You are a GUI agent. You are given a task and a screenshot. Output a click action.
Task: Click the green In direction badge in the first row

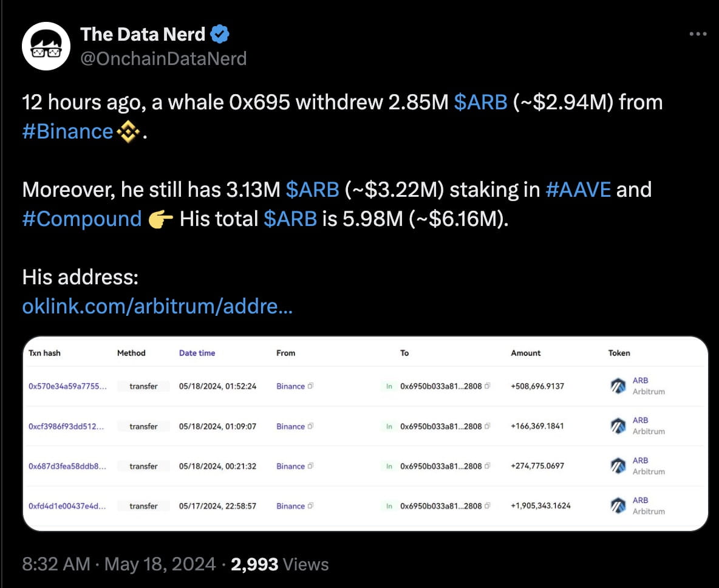(x=389, y=386)
